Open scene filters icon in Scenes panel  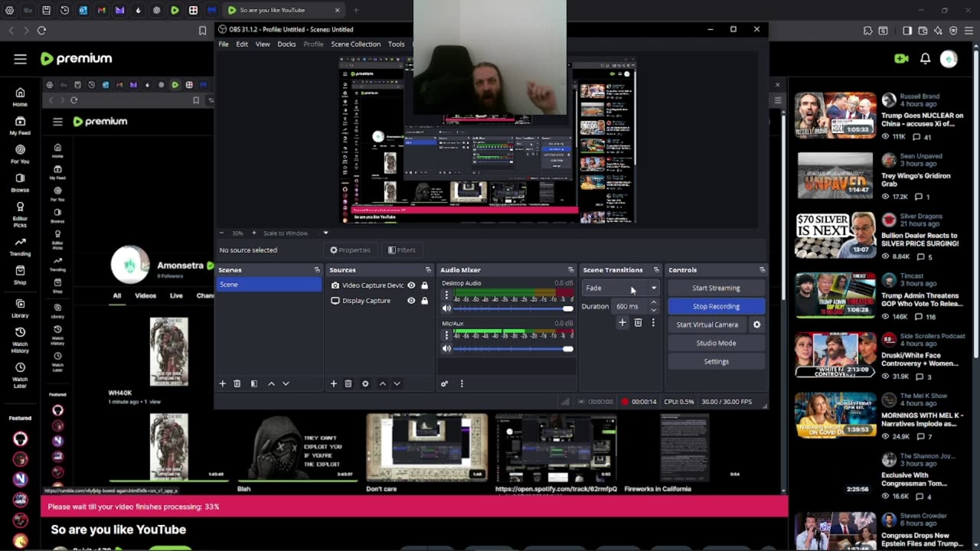pyautogui.click(x=254, y=383)
